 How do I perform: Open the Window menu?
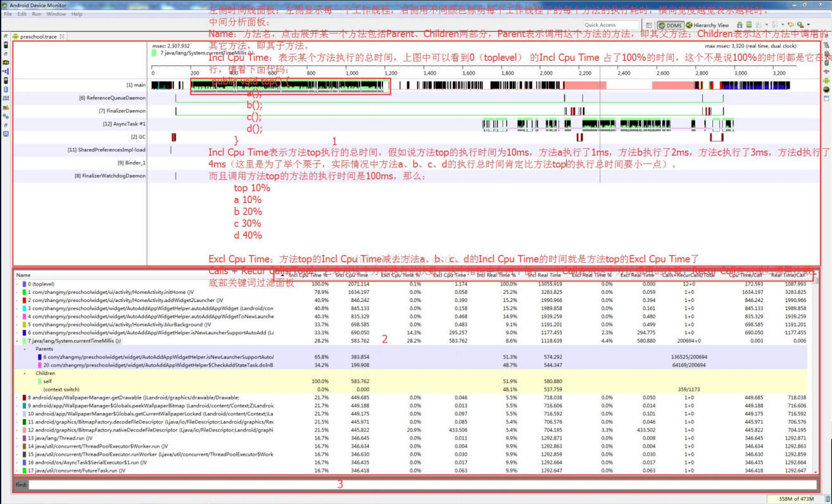point(56,13)
